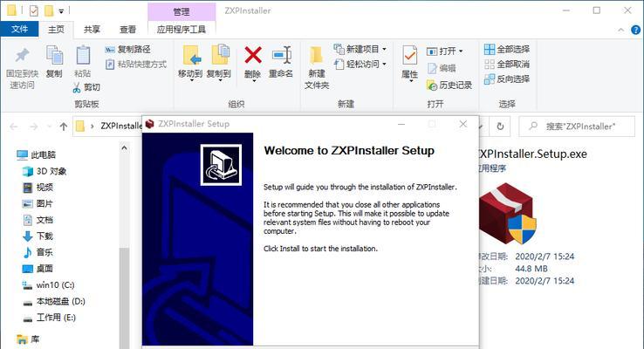Switch to the Home (主页) tab
644x349 pixels.
point(56,29)
